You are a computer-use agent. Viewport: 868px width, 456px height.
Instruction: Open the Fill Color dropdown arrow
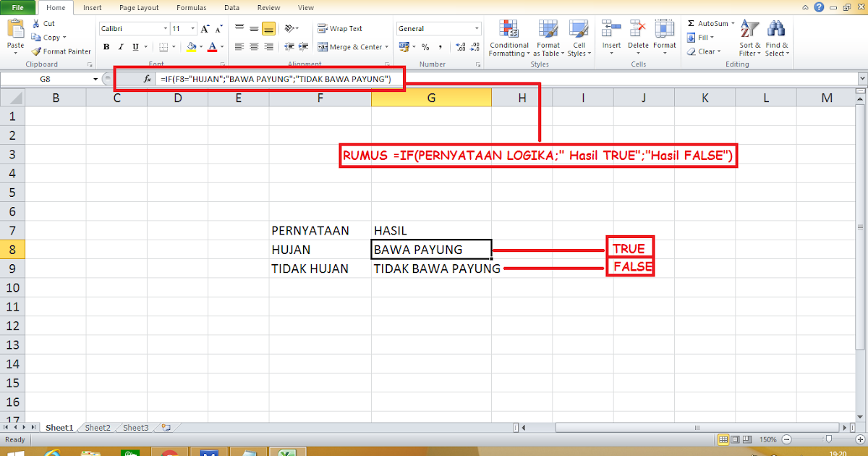[201, 46]
